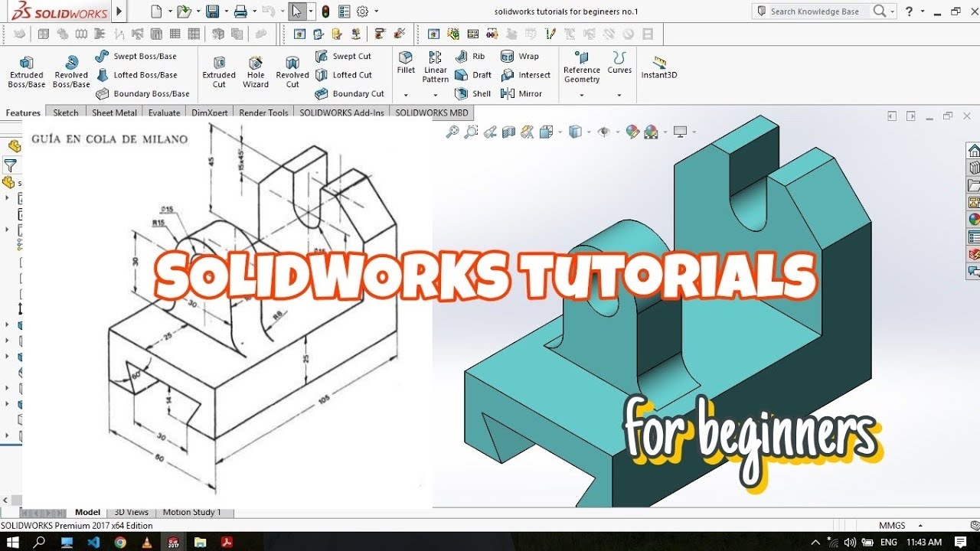Open the Edit Appearance color icon
This screenshot has width=980, height=551.
pyautogui.click(x=632, y=132)
